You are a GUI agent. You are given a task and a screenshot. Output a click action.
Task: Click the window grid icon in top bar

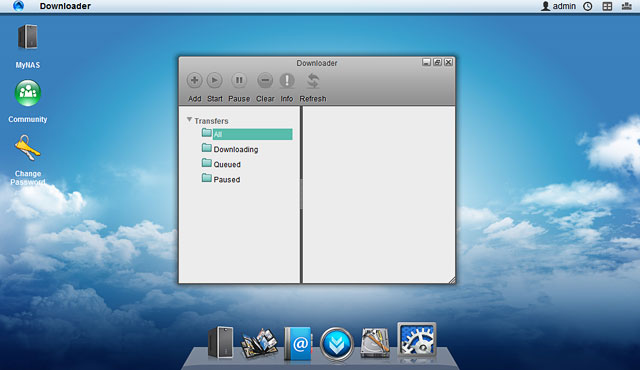click(x=607, y=6)
